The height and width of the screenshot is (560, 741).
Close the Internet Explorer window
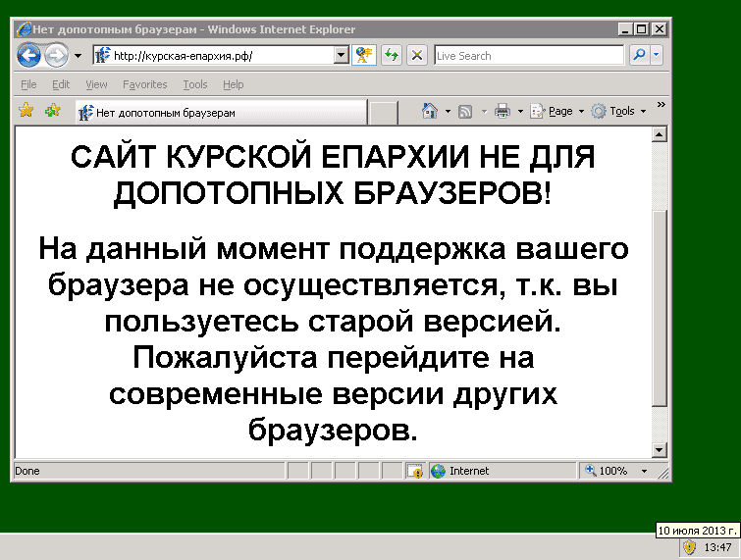(660, 29)
